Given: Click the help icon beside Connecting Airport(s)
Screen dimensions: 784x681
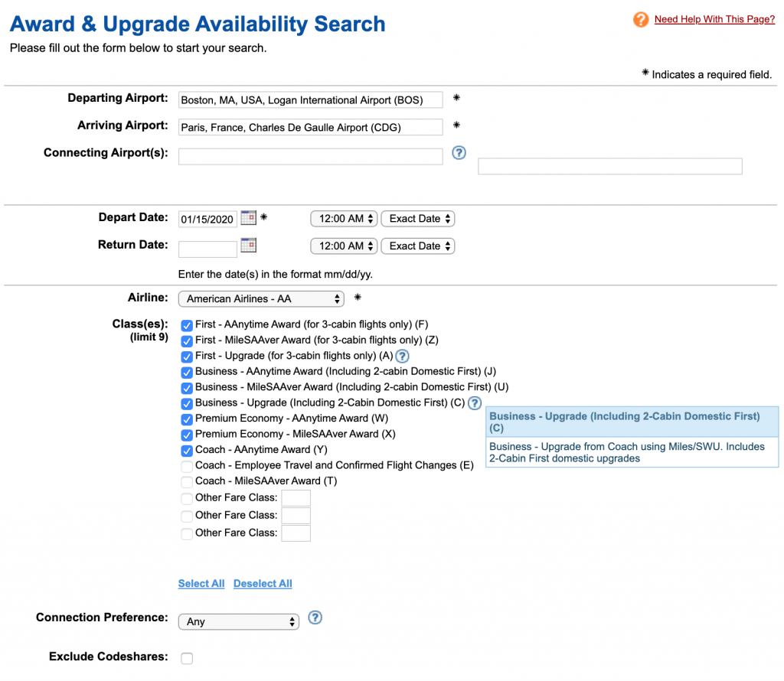Looking at the screenshot, I should [458, 152].
